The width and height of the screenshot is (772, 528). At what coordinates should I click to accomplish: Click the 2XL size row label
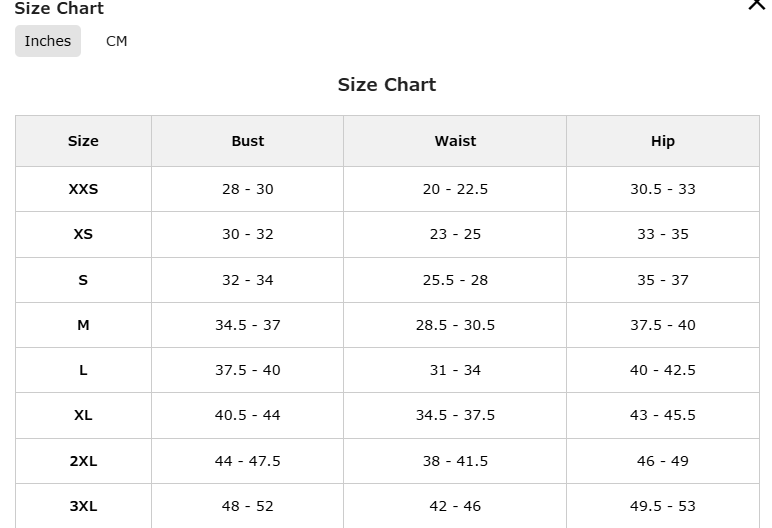coord(83,461)
